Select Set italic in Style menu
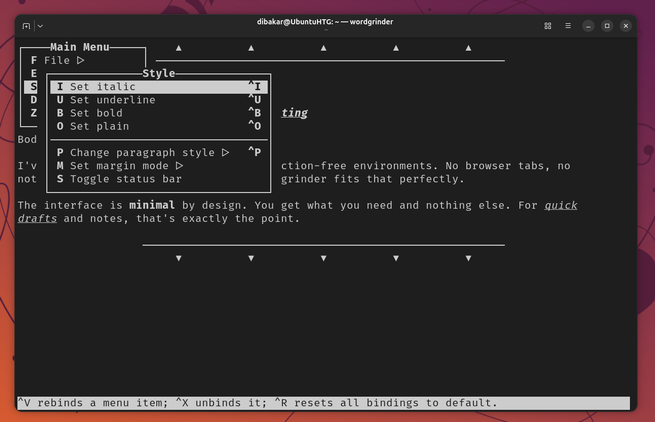The image size is (655, 422). coord(159,86)
